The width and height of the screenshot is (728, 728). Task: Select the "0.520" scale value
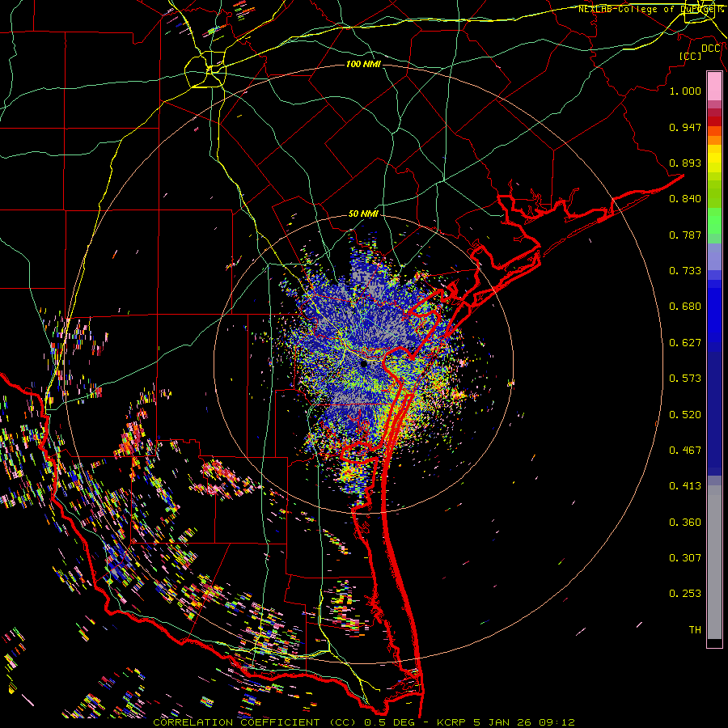coord(685,415)
